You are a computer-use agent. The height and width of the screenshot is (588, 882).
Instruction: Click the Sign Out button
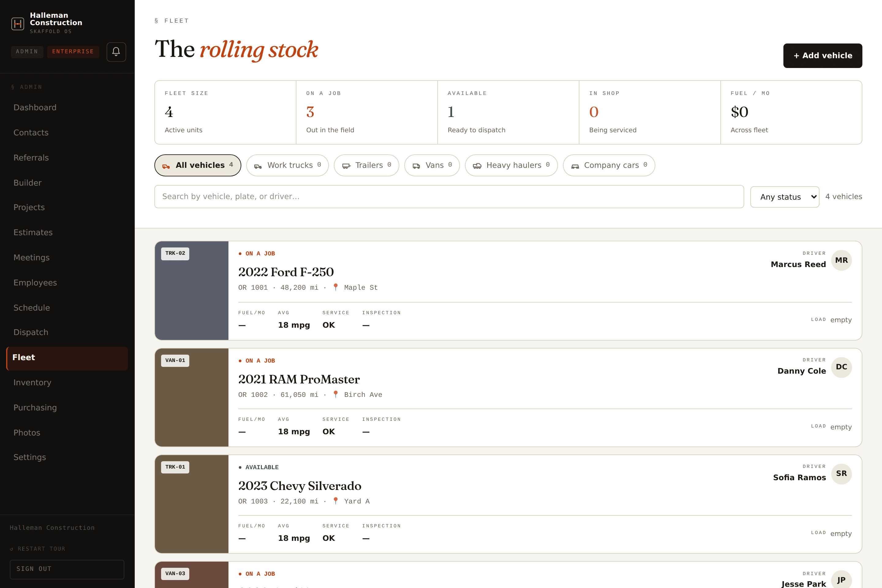tap(67, 569)
